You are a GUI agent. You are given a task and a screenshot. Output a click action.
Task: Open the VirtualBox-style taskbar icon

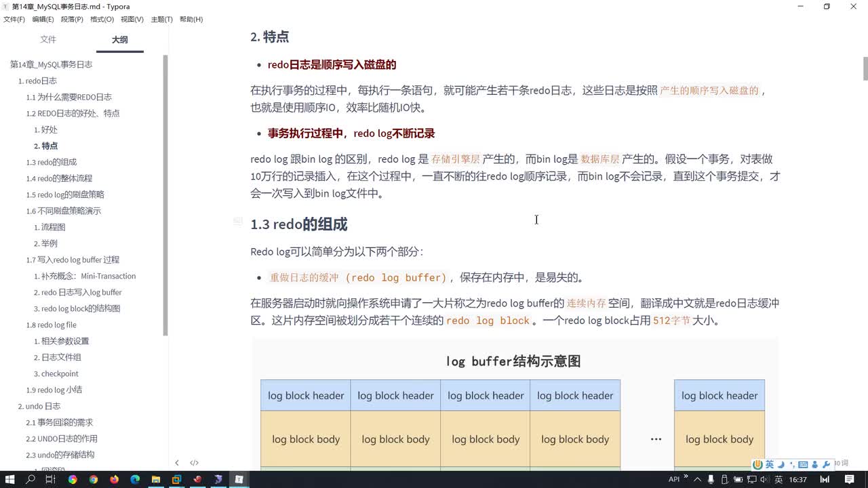pyautogui.click(x=176, y=479)
